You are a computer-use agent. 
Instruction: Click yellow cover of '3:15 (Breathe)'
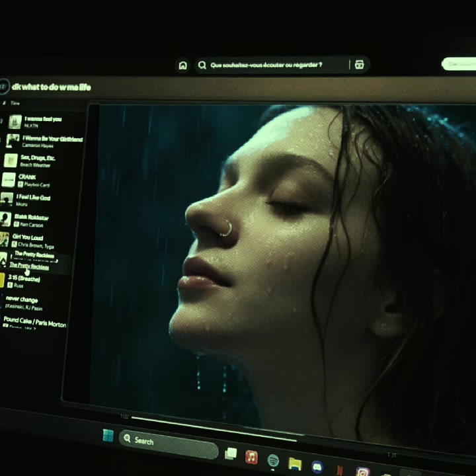point(2,280)
